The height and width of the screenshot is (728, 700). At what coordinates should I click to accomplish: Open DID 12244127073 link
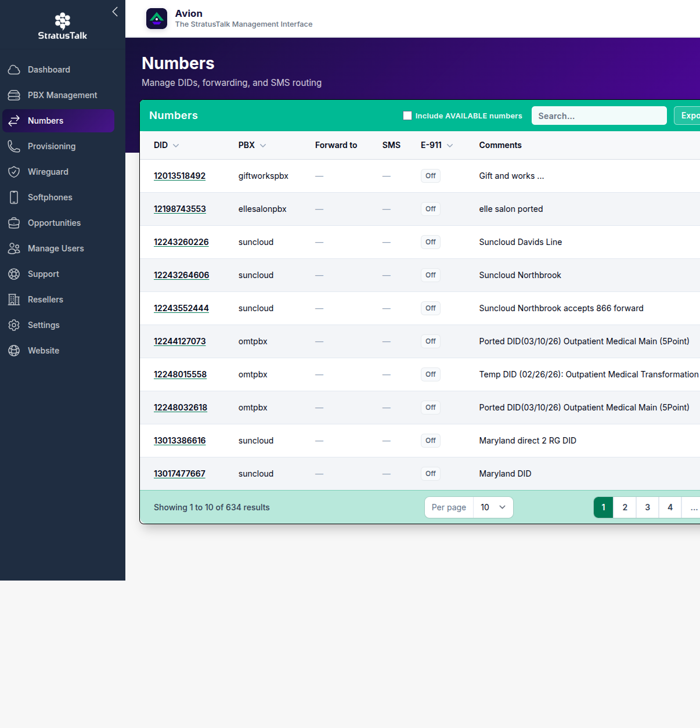180,341
